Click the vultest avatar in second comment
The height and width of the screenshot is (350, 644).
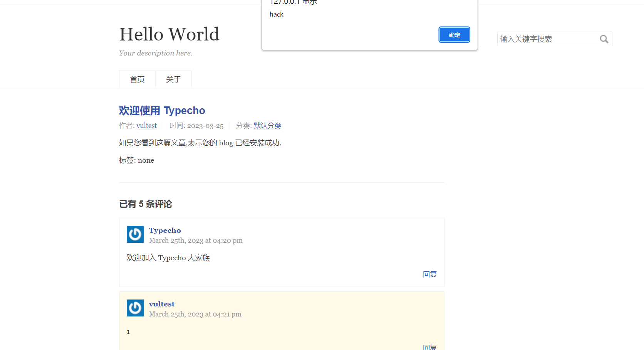135,308
